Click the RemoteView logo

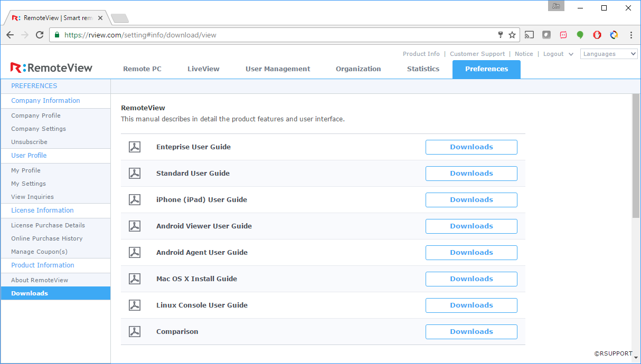pos(51,68)
